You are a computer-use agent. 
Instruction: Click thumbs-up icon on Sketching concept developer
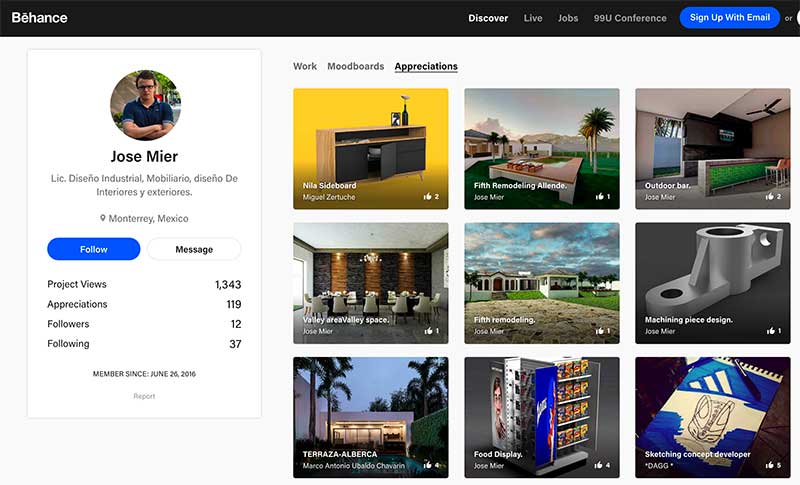[x=770, y=465]
